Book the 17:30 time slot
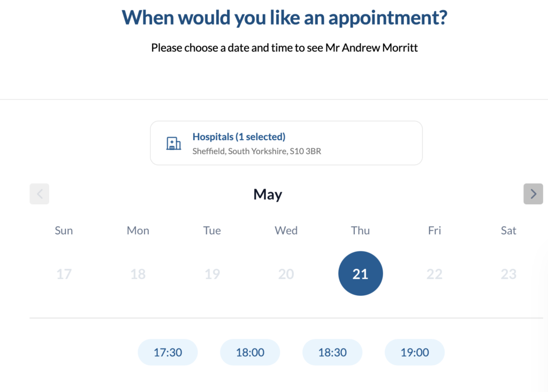548x392 pixels. (168, 352)
